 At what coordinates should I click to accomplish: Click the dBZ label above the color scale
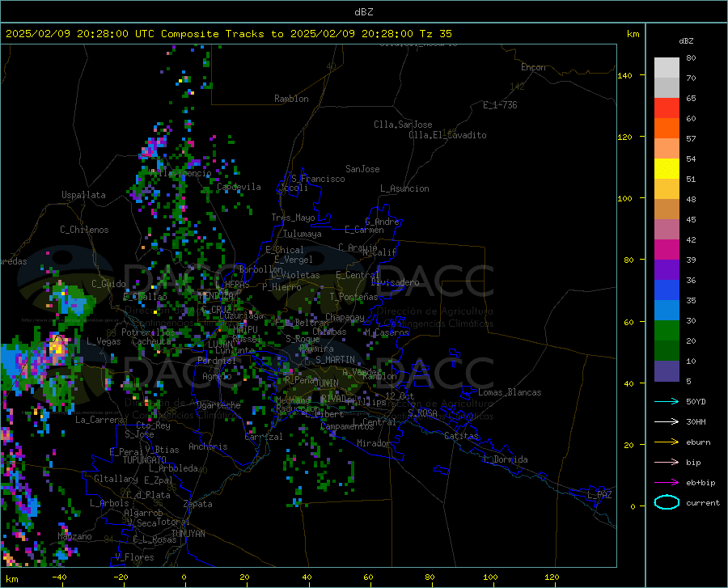coord(686,40)
